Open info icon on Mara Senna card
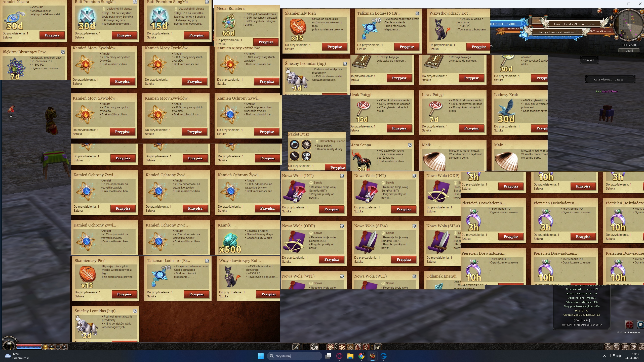Image resolution: width=644 pixels, height=362 pixels. [410, 145]
